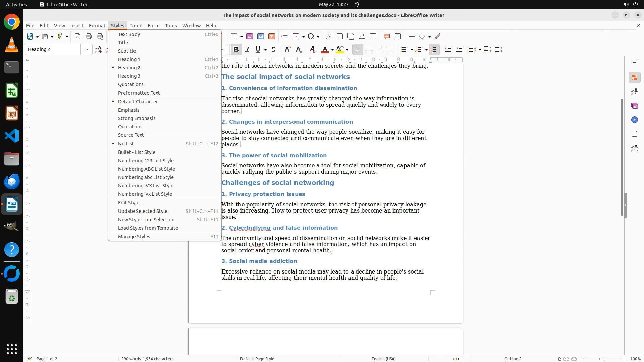Click the Increase Indent icon
The height and width of the screenshot is (362, 644).
coord(448,50)
